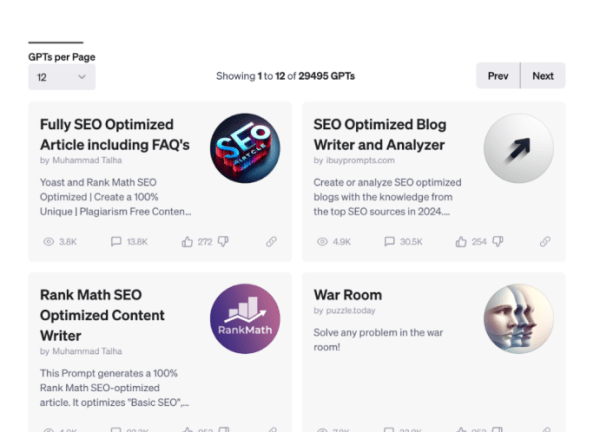Copy link for SEO Optimized Blog Writer
The width and height of the screenshot is (600, 432).
(545, 242)
